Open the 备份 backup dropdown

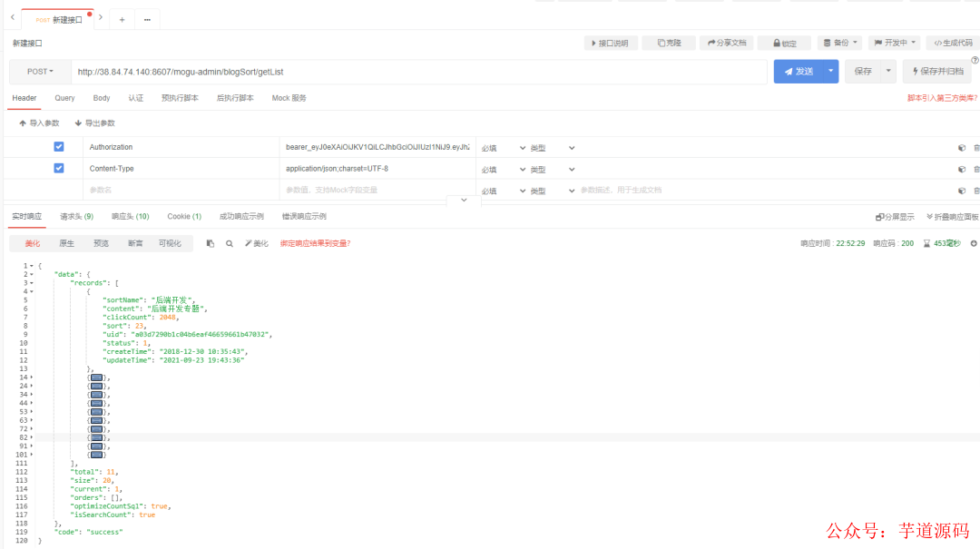click(x=839, y=44)
